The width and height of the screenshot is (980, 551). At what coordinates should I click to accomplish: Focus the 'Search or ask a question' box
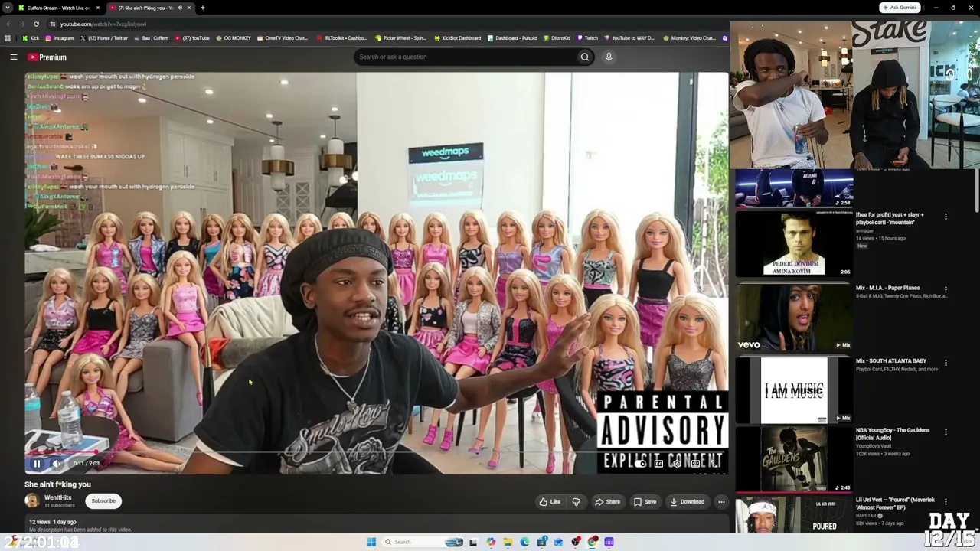pyautogui.click(x=465, y=57)
